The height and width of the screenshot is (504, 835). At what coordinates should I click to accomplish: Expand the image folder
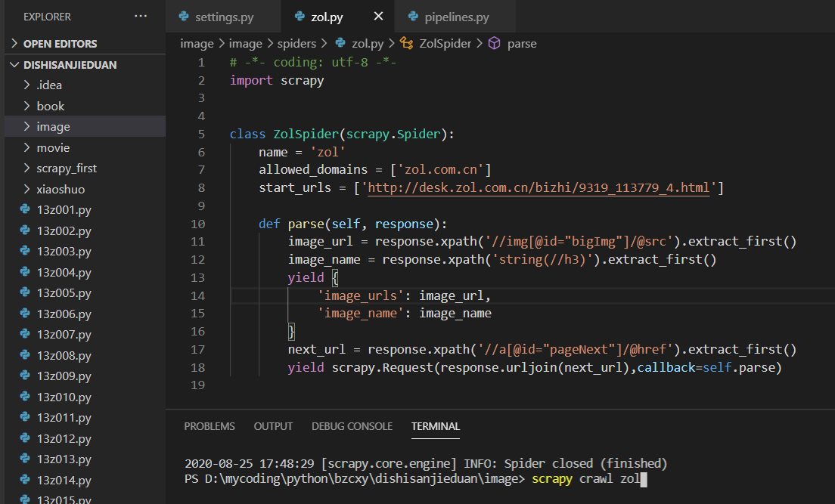click(x=85, y=127)
